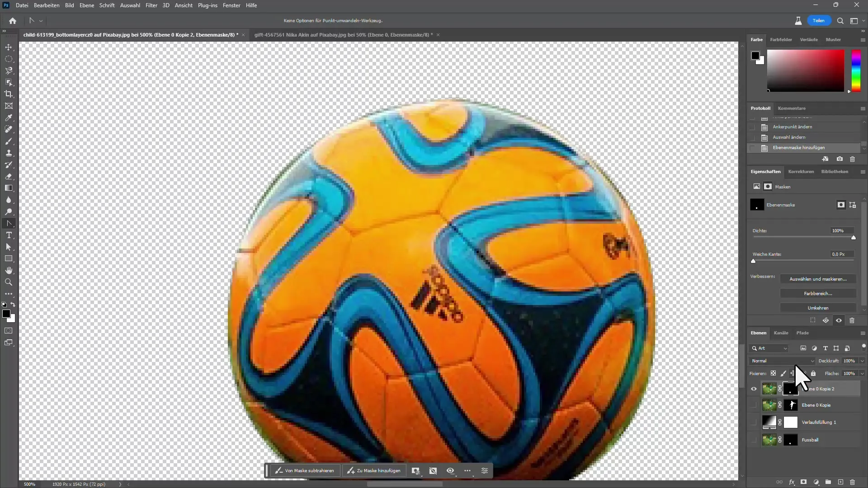Show the Ebene 0 Kopie layer

(x=754, y=405)
